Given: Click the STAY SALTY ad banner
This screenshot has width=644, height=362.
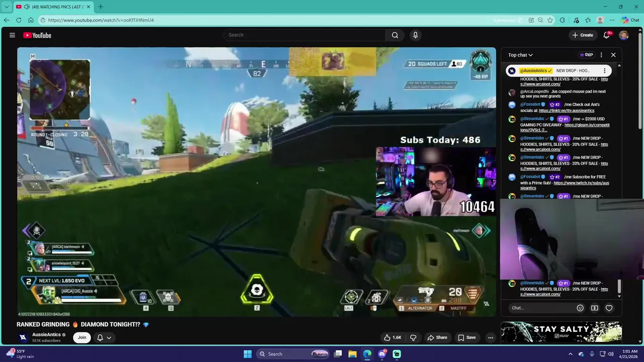Looking at the screenshot, I should point(561,332).
